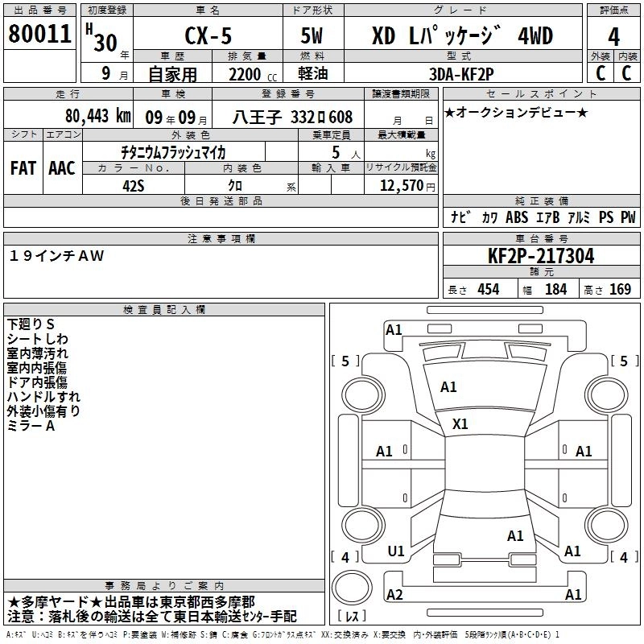
Task: Click the PS equipment entry
Action: click(x=606, y=217)
